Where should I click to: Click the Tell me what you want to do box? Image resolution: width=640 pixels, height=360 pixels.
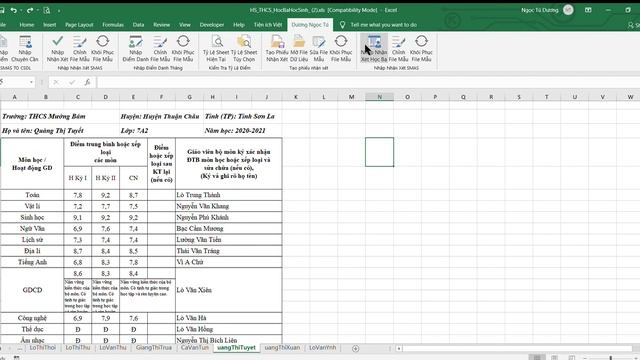(383, 25)
